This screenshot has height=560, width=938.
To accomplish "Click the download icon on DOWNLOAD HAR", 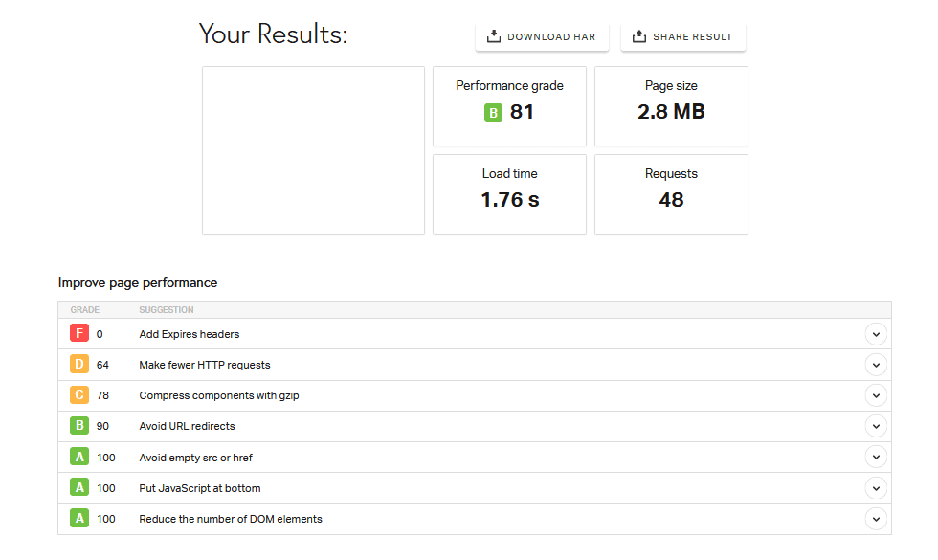I will 493,35.
